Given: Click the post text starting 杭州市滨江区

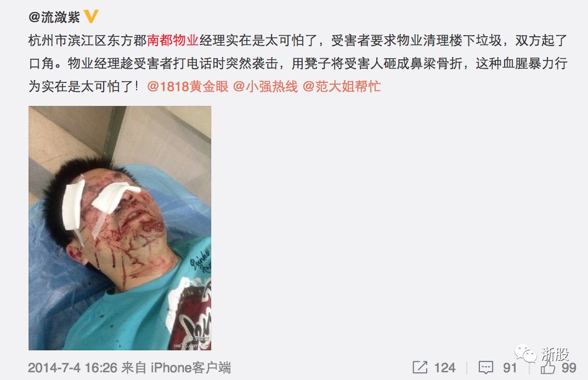Looking at the screenshot, I should [298, 64].
